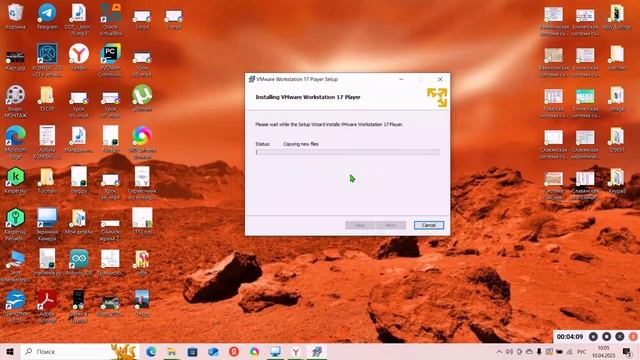Select the Kaspersky desktop shortcut
This screenshot has width=640, height=360.
(x=15, y=180)
